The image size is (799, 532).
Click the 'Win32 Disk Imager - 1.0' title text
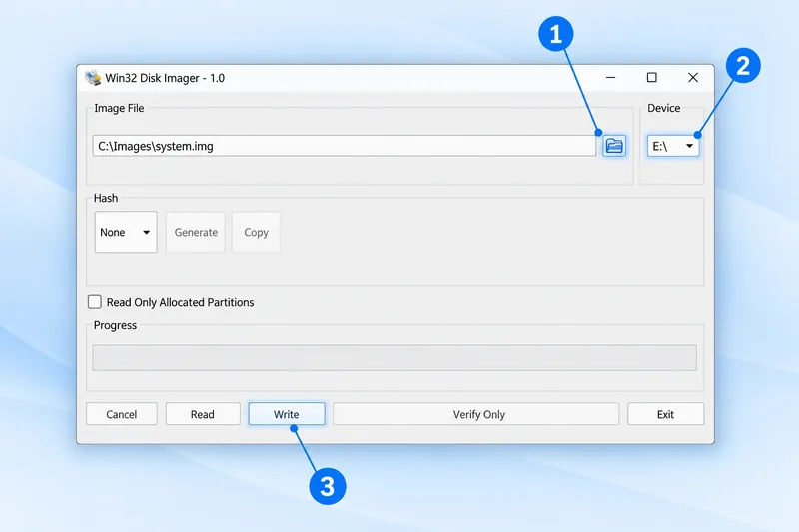(165, 78)
